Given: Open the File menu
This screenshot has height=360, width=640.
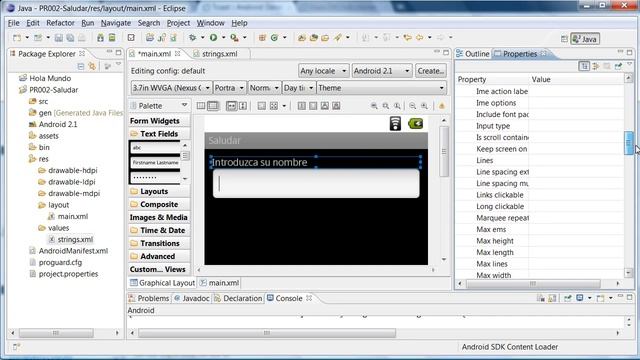Looking at the screenshot, I should coord(13,23).
